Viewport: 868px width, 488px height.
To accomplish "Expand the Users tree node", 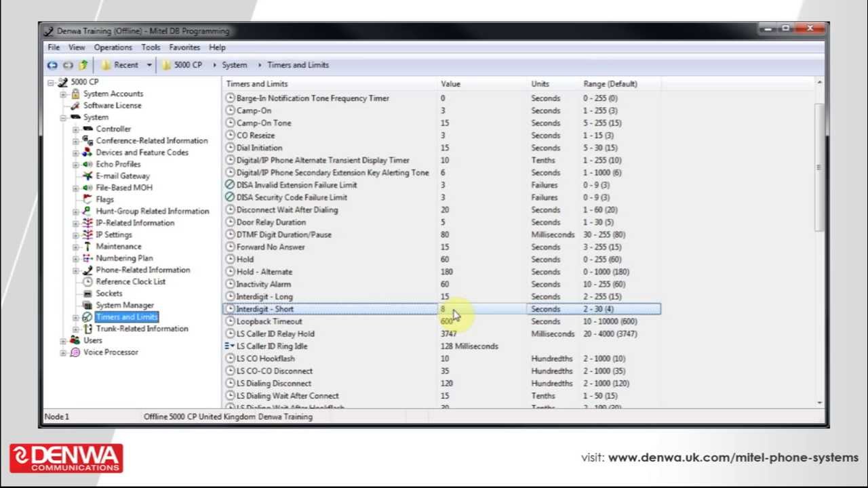I will (x=63, y=340).
